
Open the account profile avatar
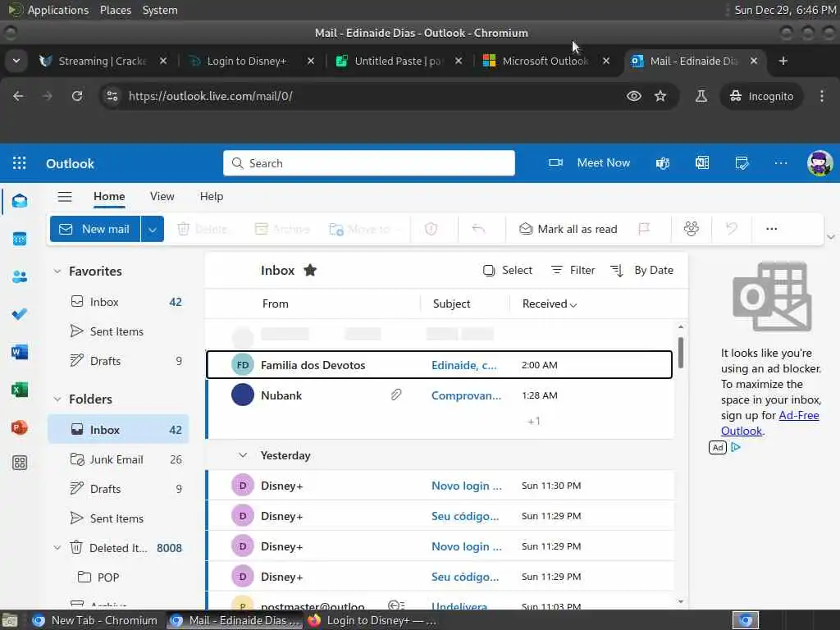tap(819, 163)
